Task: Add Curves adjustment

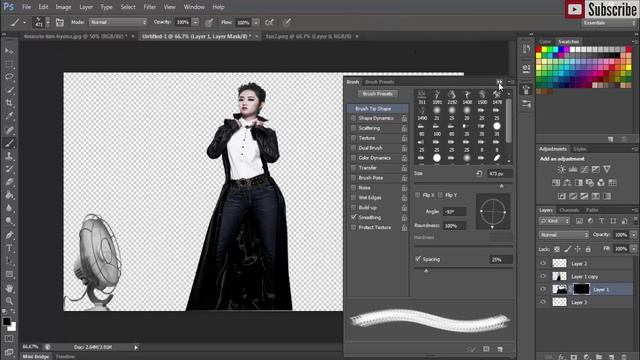Action: [x=584, y=169]
